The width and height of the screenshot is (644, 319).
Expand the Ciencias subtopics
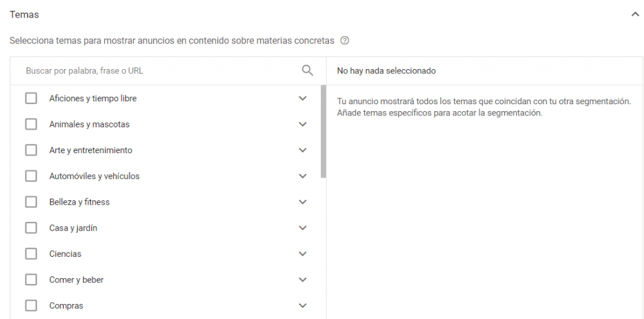click(303, 254)
